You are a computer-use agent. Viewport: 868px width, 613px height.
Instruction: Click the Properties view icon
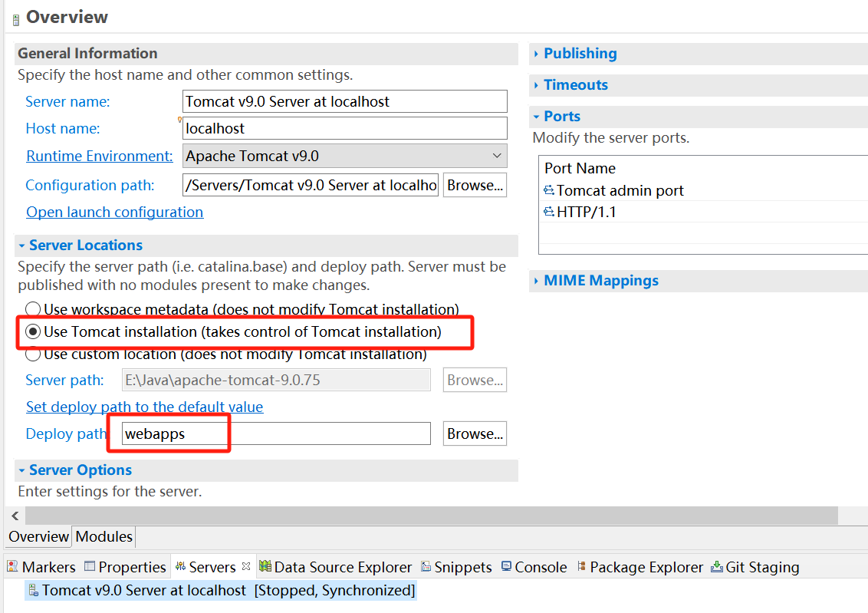pyautogui.click(x=90, y=566)
